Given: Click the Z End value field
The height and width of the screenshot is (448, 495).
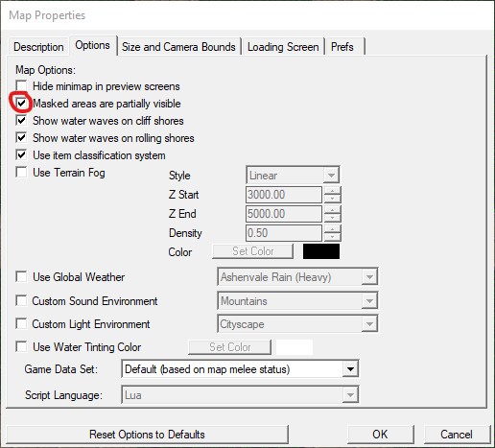Looking at the screenshot, I should pos(284,214).
